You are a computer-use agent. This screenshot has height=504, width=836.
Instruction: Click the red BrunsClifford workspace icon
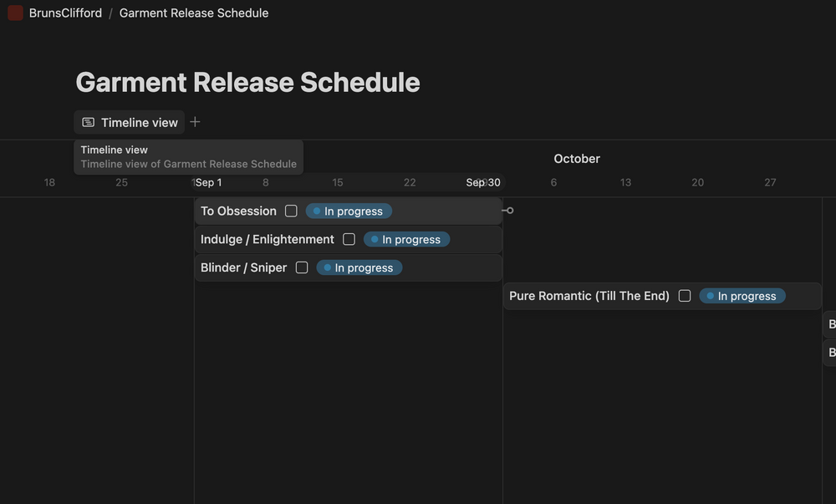tap(14, 13)
